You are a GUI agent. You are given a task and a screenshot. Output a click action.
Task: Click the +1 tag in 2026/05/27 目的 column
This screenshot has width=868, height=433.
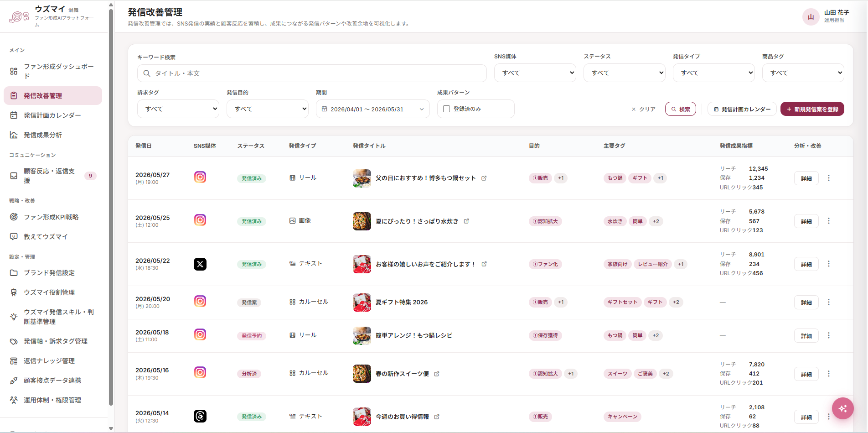tap(561, 178)
